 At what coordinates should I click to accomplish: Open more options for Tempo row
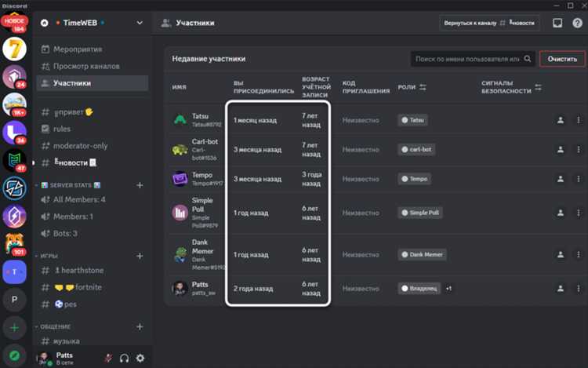point(579,179)
